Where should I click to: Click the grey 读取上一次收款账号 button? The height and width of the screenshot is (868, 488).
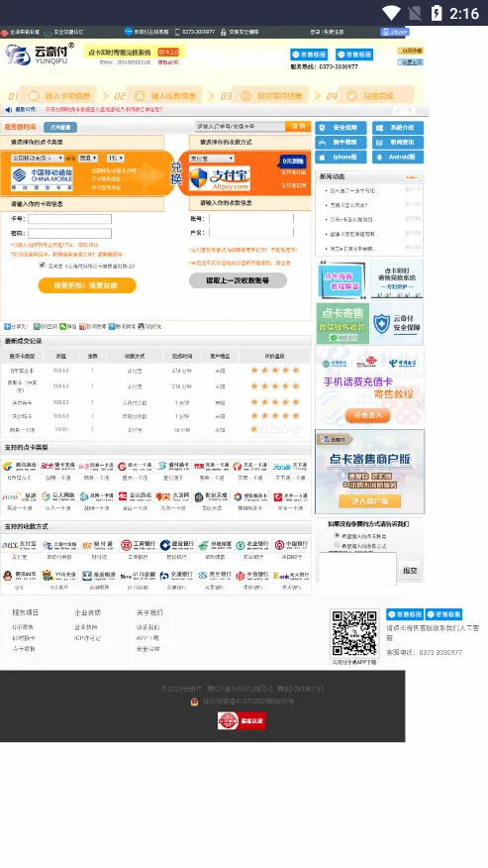(238, 280)
